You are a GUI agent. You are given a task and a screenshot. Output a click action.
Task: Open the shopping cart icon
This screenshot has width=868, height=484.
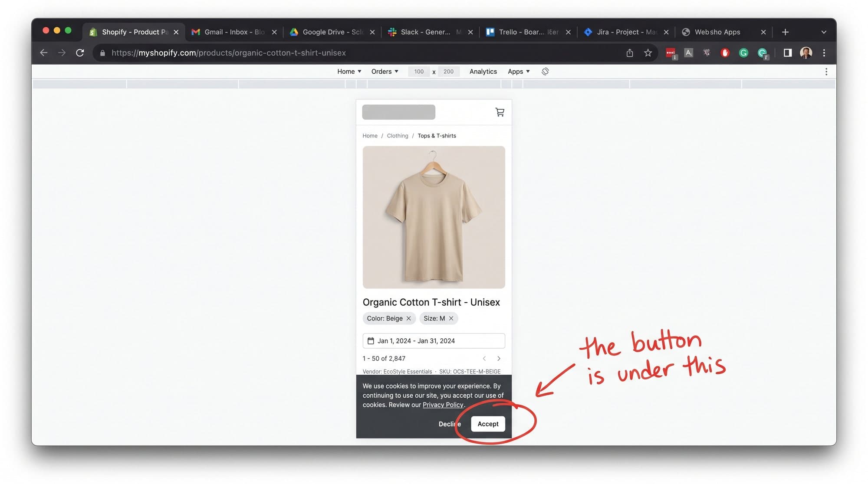[x=500, y=112]
